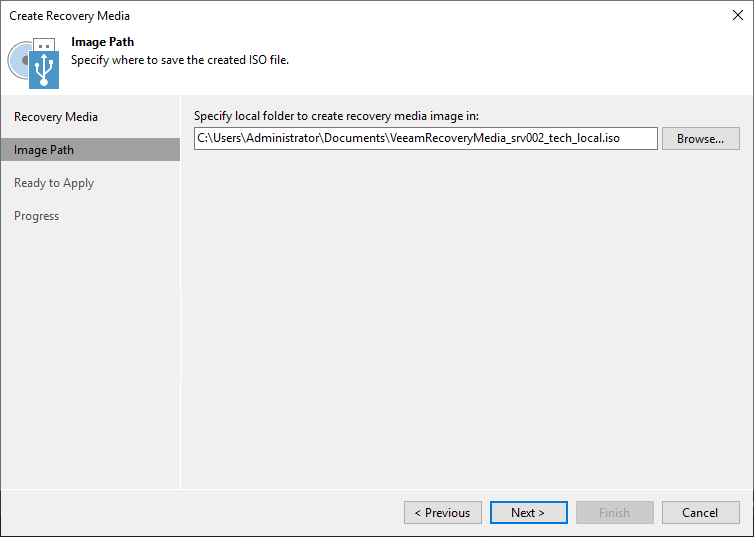Screen dimensions: 754x537
Task: Go to the Recovery Media wizard step
Action: click(x=56, y=117)
